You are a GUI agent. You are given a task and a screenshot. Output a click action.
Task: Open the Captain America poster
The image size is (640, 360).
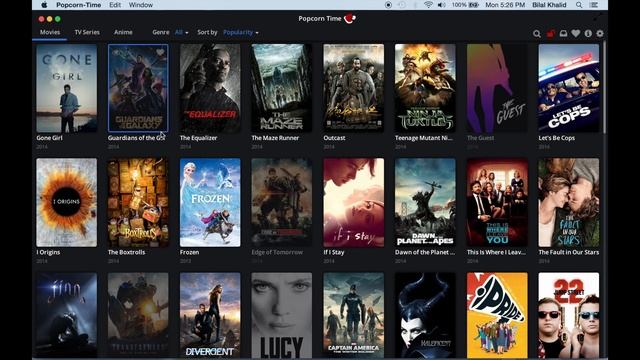353,316
